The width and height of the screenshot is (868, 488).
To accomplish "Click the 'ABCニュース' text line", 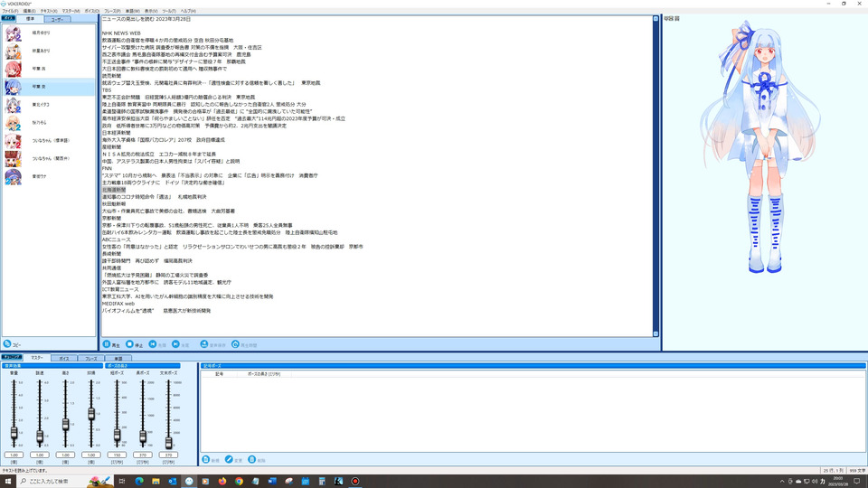I will (x=117, y=239).
